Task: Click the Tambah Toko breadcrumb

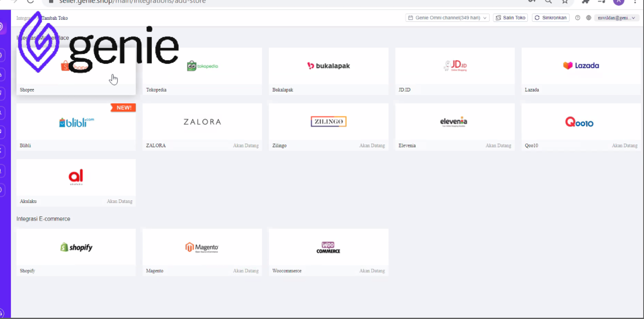Action: (55, 18)
